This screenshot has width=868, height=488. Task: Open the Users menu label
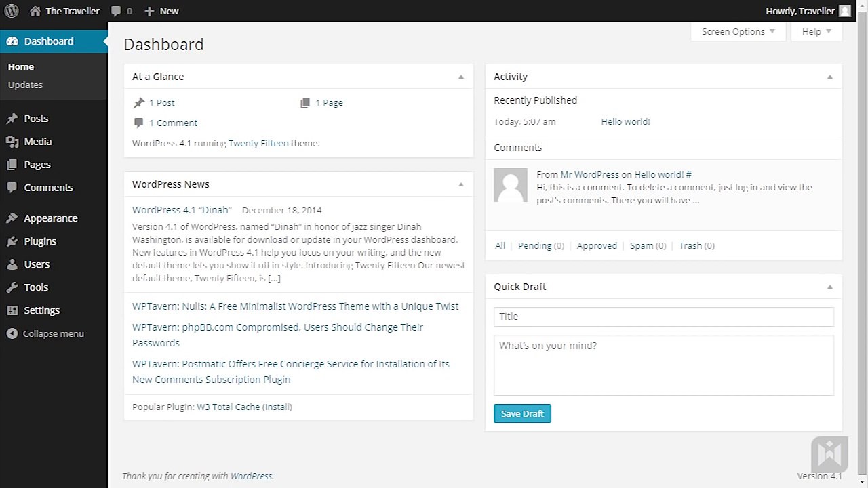point(37,264)
